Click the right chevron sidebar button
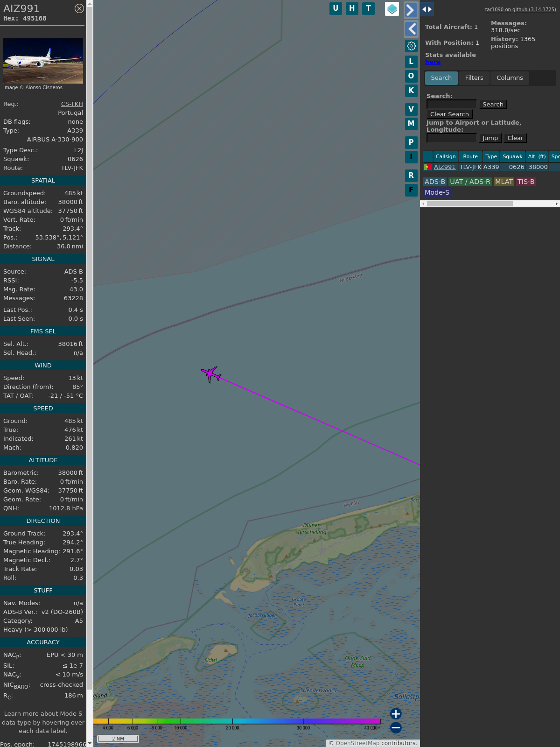 point(411,10)
